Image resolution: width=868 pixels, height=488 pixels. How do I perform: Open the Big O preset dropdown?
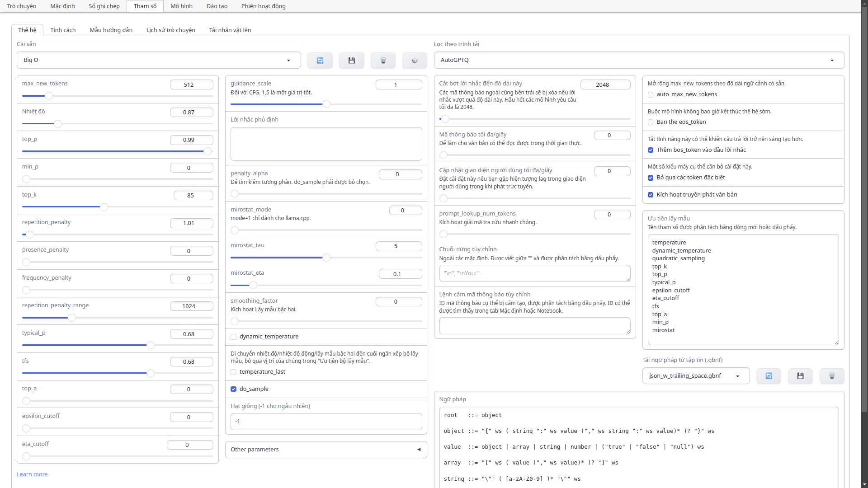(x=158, y=60)
